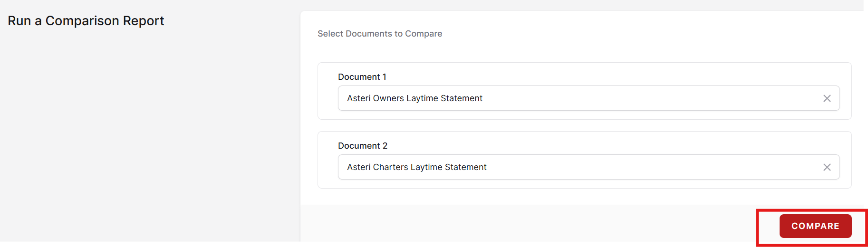
Task: Click the Document 2 card beside its label
Action: click(x=570, y=145)
